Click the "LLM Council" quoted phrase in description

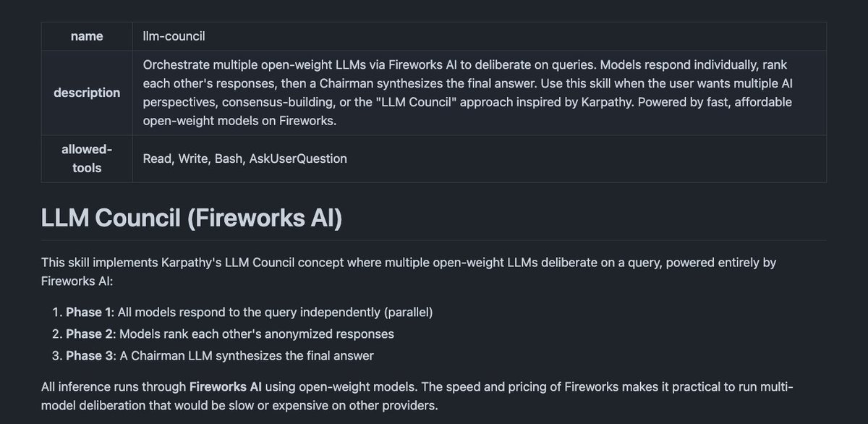(404, 102)
